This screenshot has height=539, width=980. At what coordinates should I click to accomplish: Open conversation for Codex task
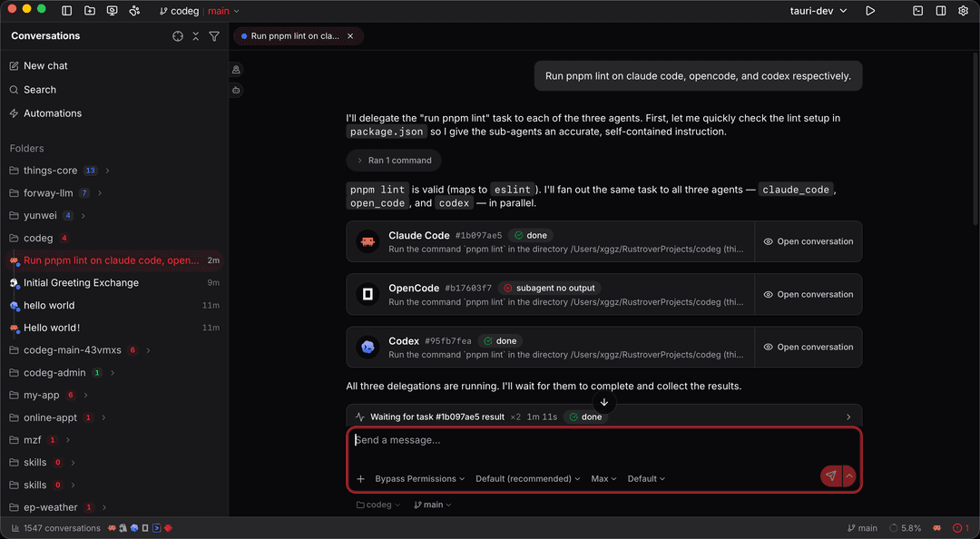click(808, 347)
